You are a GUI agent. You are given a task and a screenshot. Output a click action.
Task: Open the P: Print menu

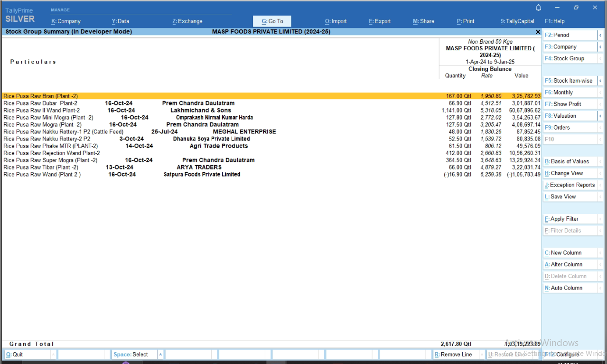coord(466,21)
